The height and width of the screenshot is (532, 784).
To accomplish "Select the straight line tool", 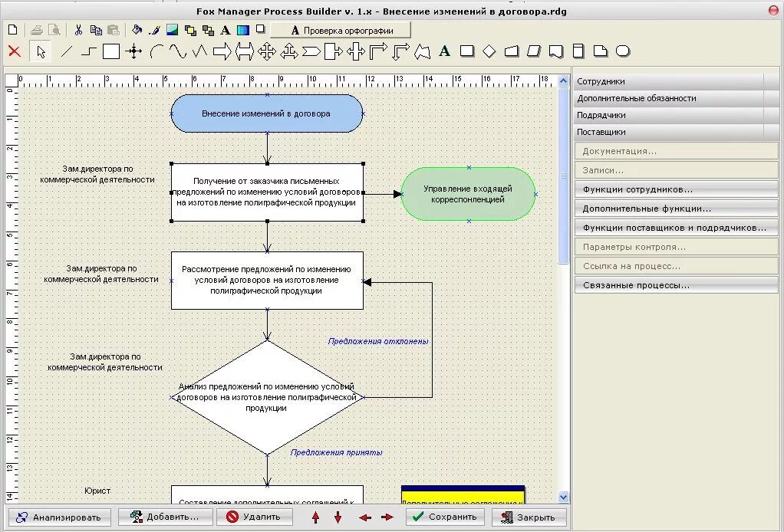I will pos(67,51).
